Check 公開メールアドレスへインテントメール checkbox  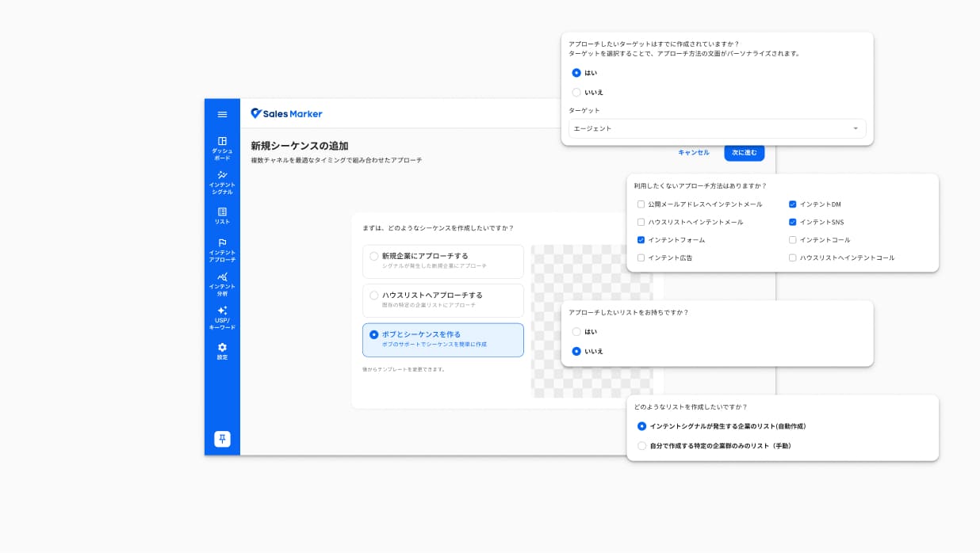point(641,204)
